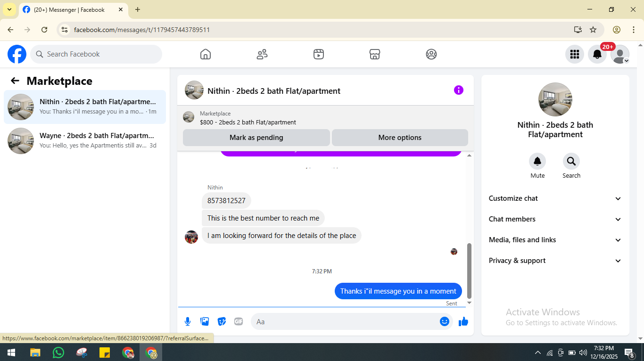Send a voice clip using microphone icon

(188, 321)
